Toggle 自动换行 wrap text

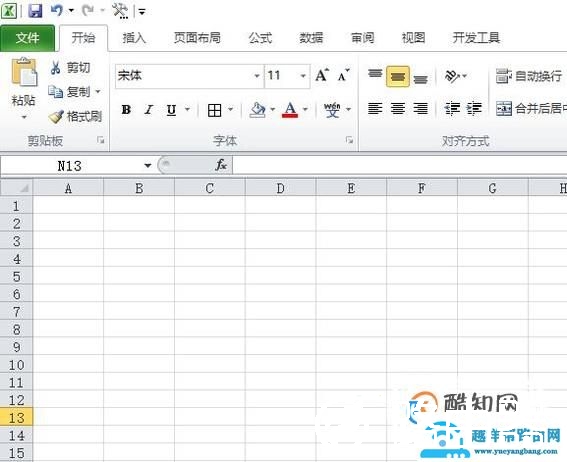[529, 76]
